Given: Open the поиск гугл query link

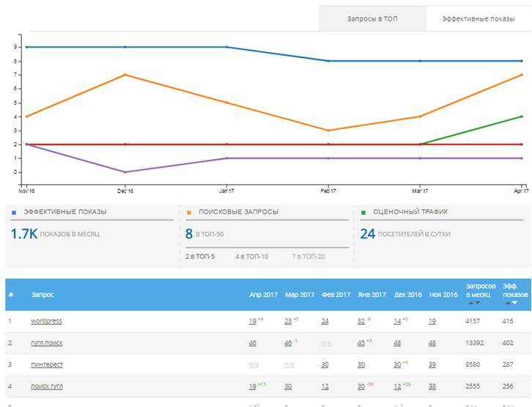Looking at the screenshot, I should click(48, 386).
